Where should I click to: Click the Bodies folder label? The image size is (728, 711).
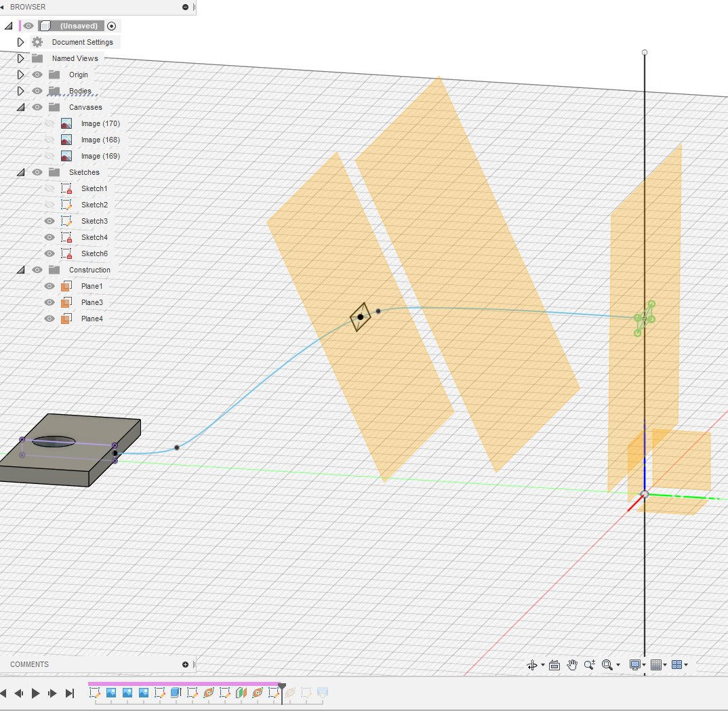80,91
